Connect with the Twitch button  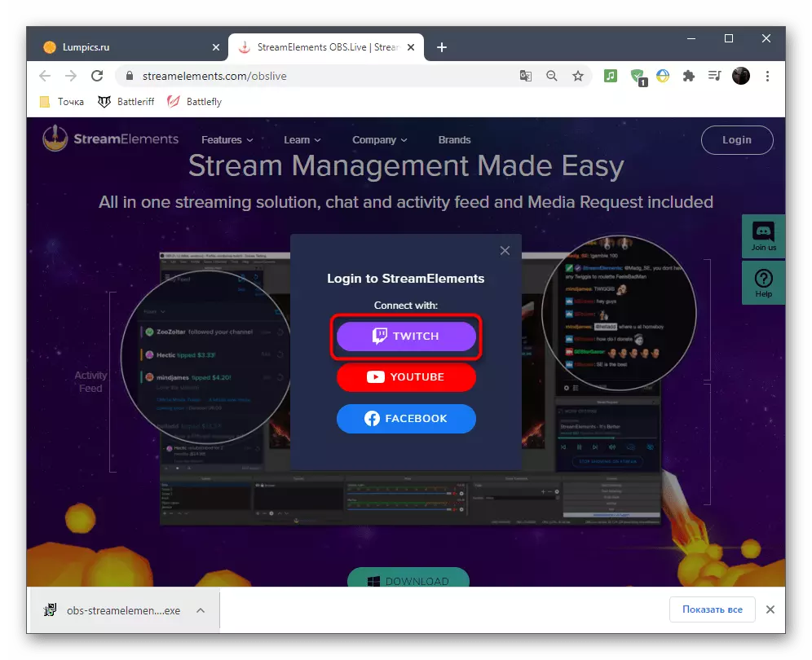coord(406,336)
